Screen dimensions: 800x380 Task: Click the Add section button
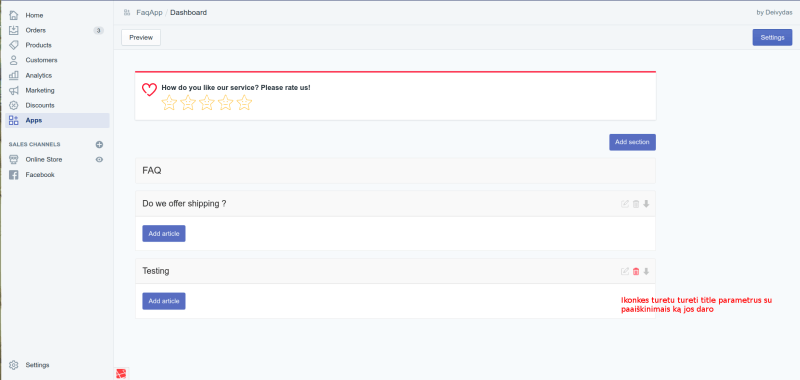pos(632,142)
